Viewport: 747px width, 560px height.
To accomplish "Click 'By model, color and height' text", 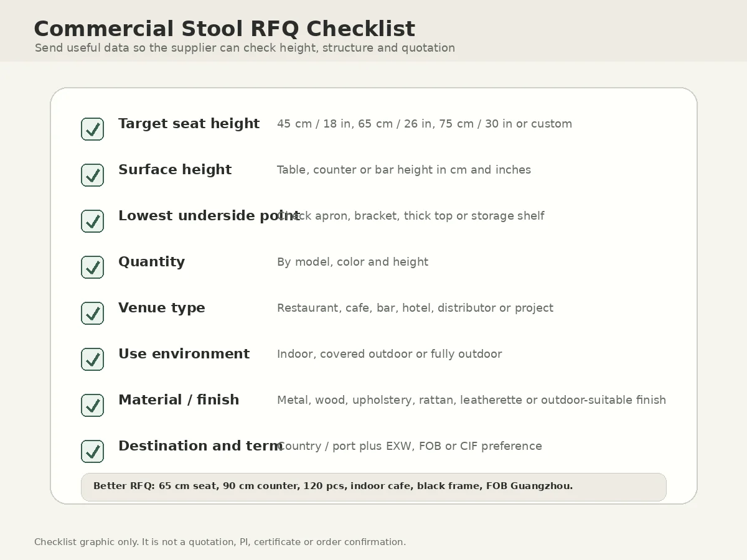I will 352,262.
